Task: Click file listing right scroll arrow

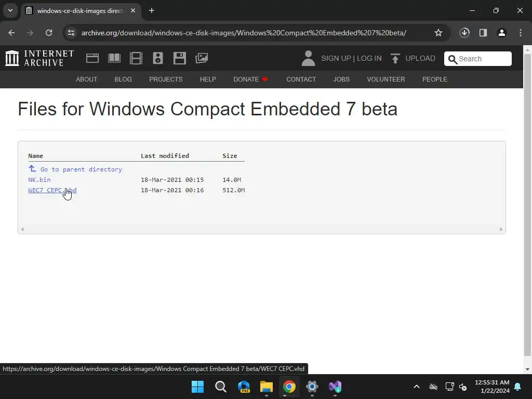Action: (501, 229)
